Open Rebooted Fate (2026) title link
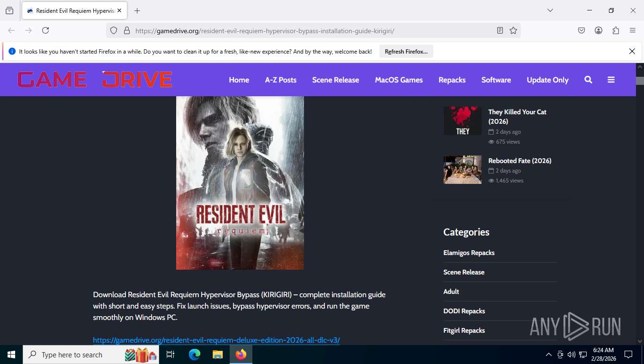This screenshot has height=364, width=644. (x=520, y=161)
